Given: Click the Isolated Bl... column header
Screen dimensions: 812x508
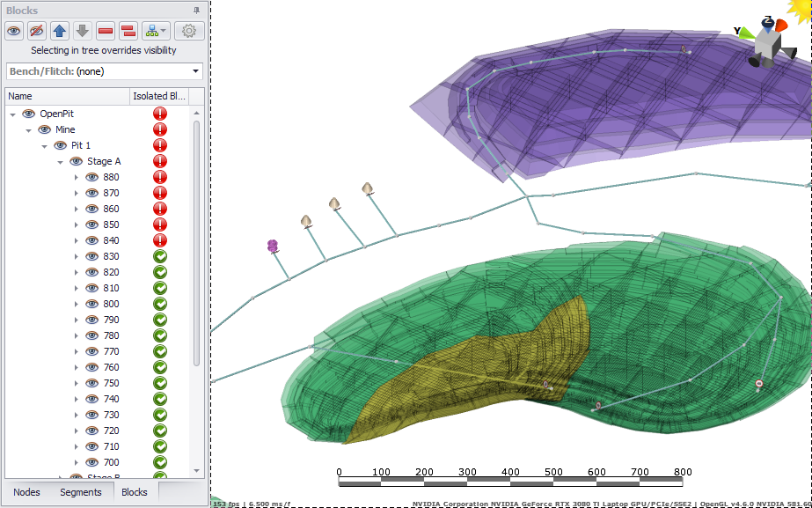Looking at the screenshot, I should (x=158, y=96).
